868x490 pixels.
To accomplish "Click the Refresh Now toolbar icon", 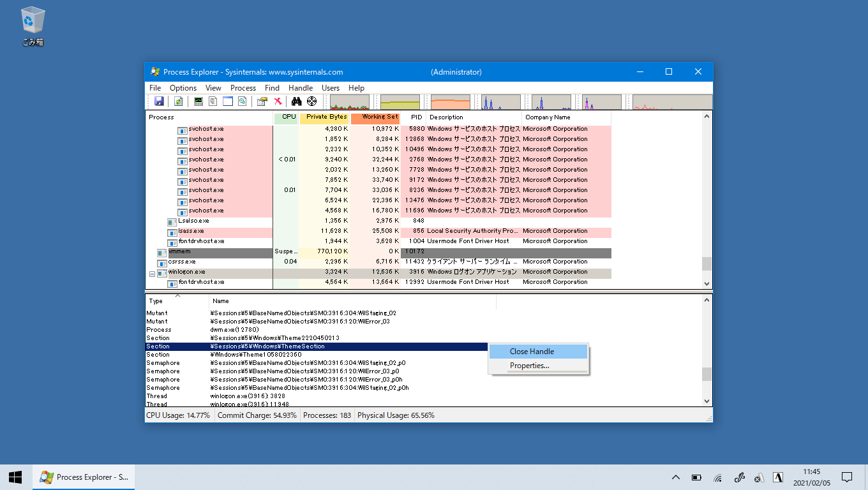I will [x=179, y=101].
